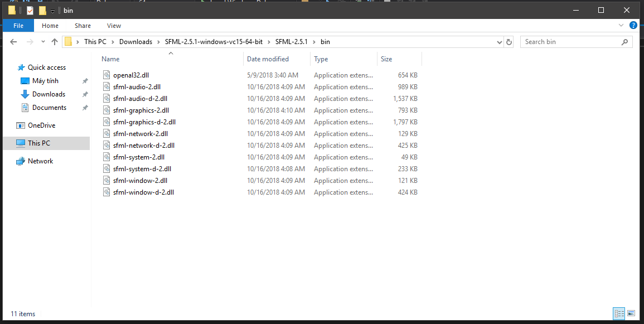
Task: Click the sfml-audio-d-2.dll file icon
Action: coord(106,99)
